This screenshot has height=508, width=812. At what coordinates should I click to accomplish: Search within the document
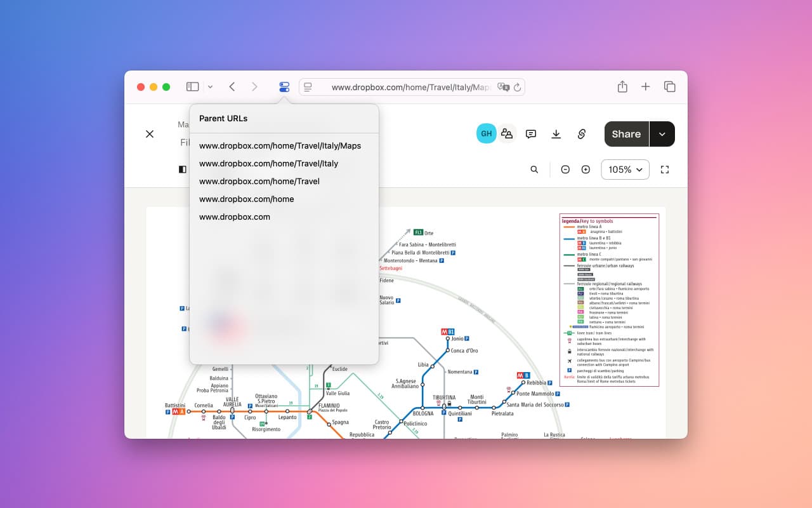[x=534, y=170]
